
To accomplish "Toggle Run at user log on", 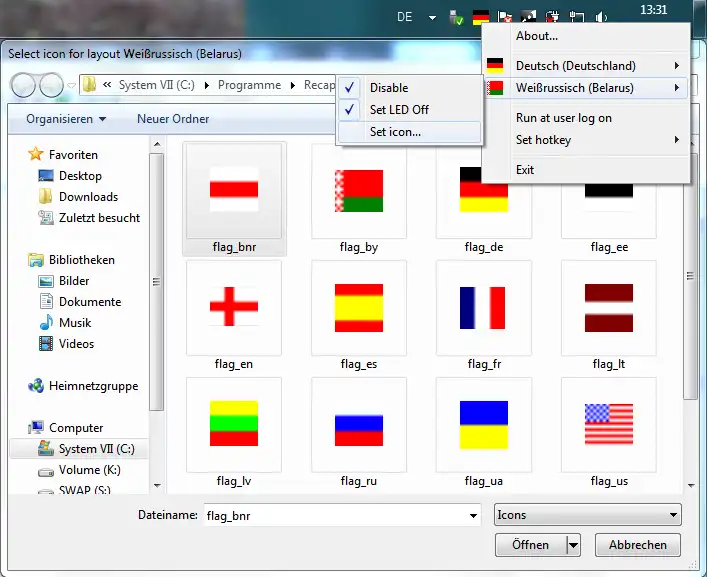I will coord(586,118).
